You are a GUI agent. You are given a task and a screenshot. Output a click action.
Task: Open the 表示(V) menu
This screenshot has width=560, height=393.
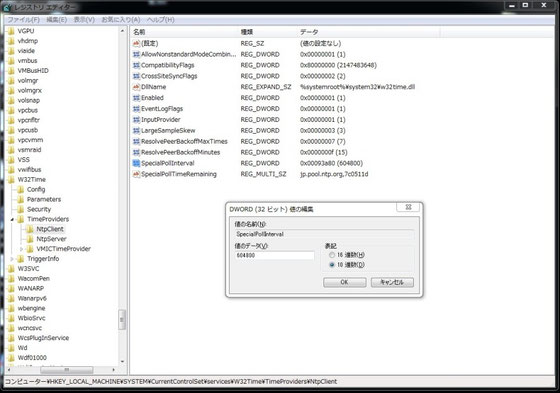84,20
